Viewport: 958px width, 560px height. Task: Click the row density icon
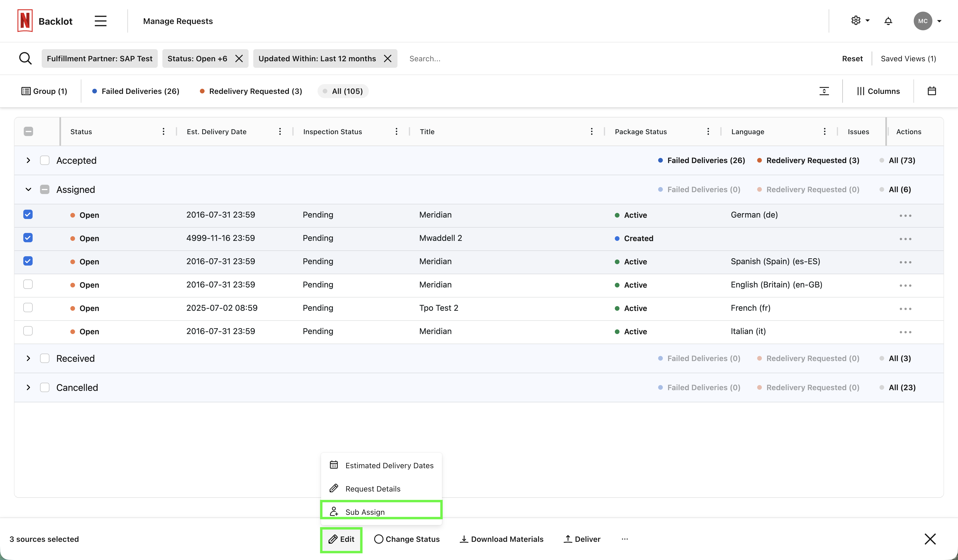[824, 91]
